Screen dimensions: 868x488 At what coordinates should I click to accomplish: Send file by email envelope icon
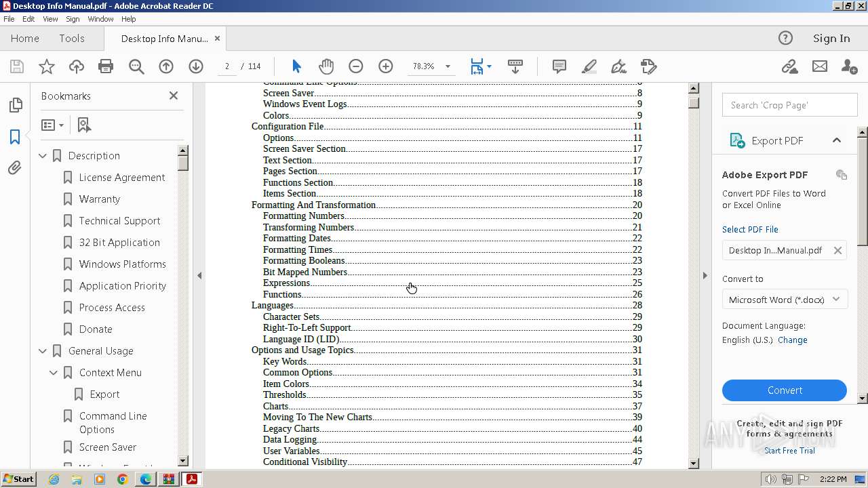click(820, 66)
